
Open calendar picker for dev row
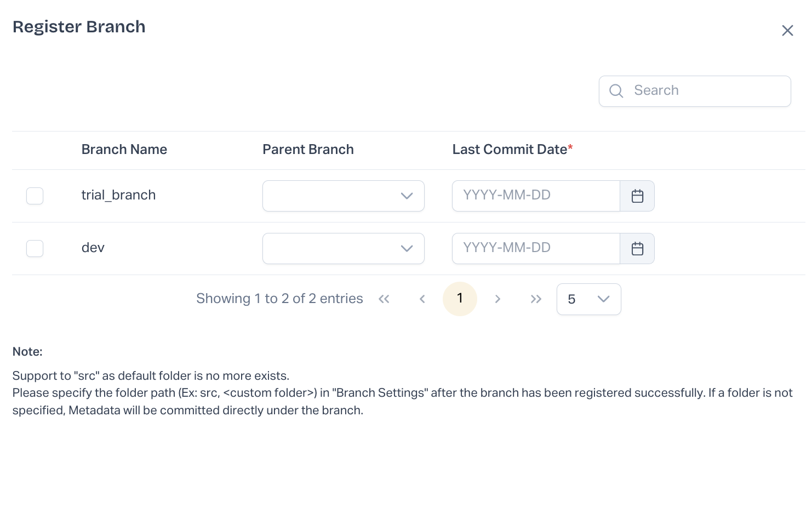coord(637,249)
